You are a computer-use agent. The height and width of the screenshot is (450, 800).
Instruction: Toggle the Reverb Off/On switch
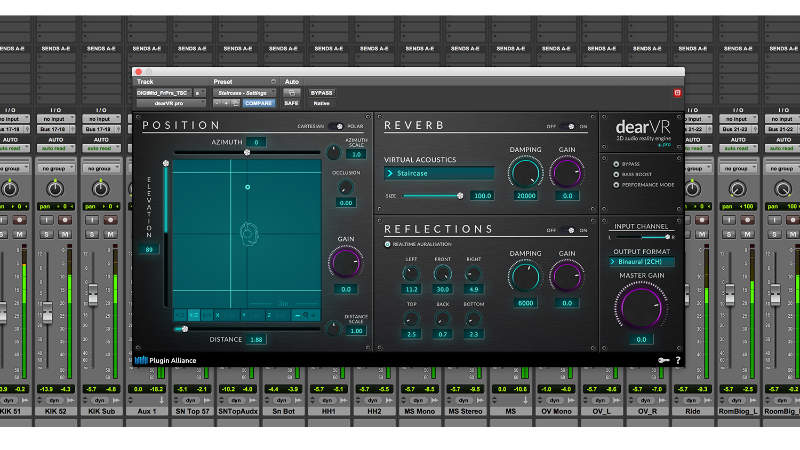point(567,127)
